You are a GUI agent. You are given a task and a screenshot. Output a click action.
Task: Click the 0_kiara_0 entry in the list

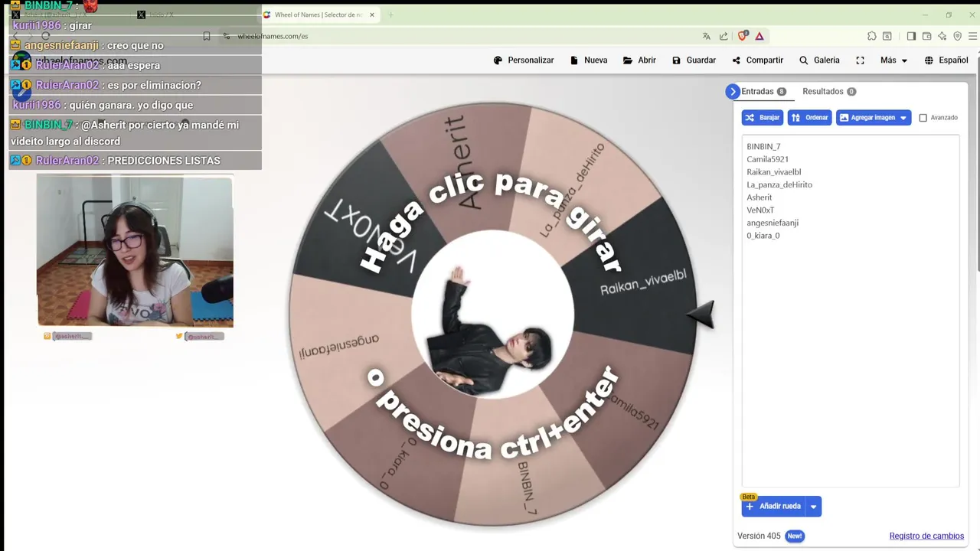763,236
